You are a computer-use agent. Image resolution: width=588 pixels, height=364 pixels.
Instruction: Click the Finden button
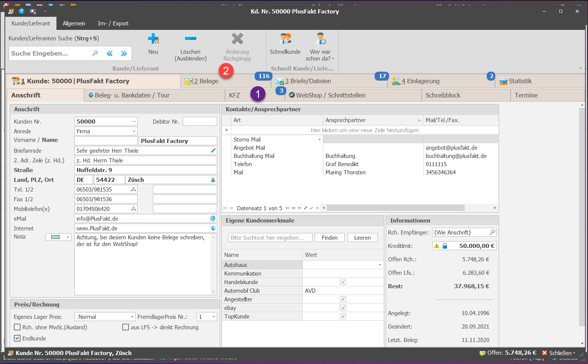coord(330,237)
